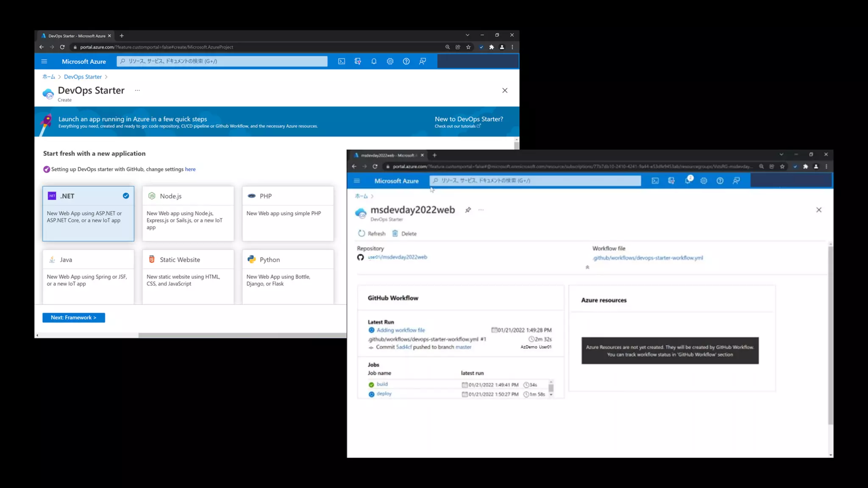
Task: Click notifications bell in left Azure window
Action: tap(374, 61)
